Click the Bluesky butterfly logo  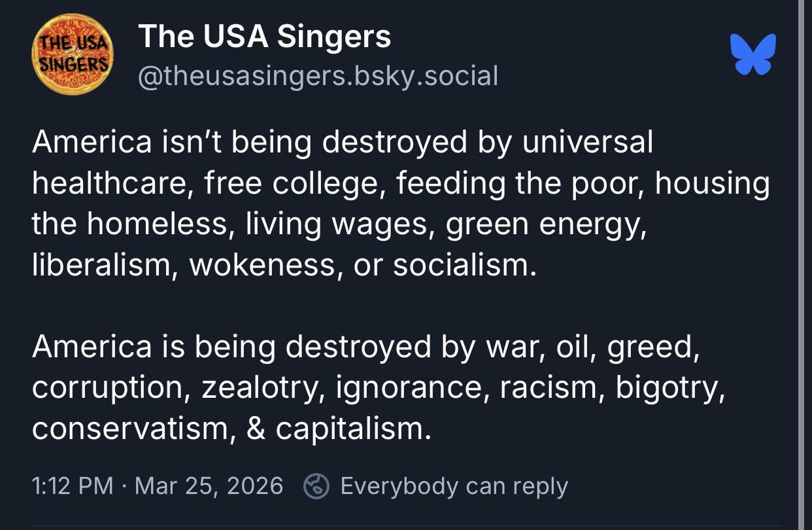(753, 54)
